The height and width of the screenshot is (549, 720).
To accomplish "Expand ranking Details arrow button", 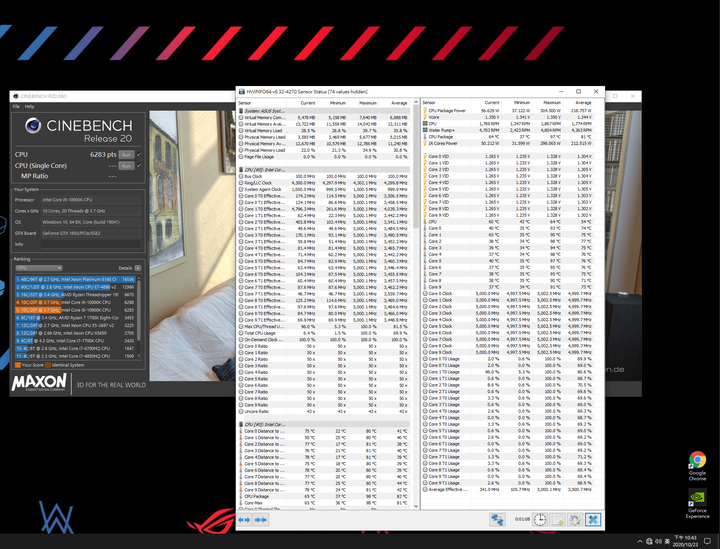I will point(138,268).
